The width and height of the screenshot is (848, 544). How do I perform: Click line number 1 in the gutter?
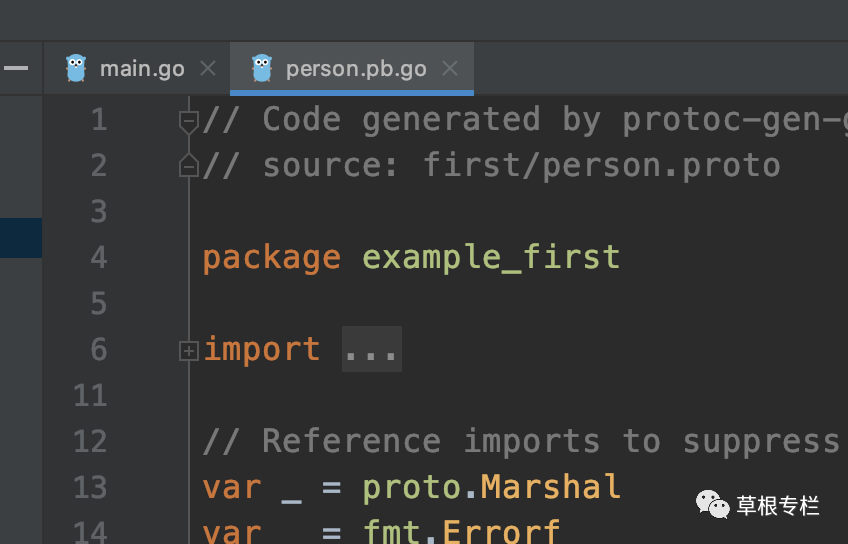99,120
